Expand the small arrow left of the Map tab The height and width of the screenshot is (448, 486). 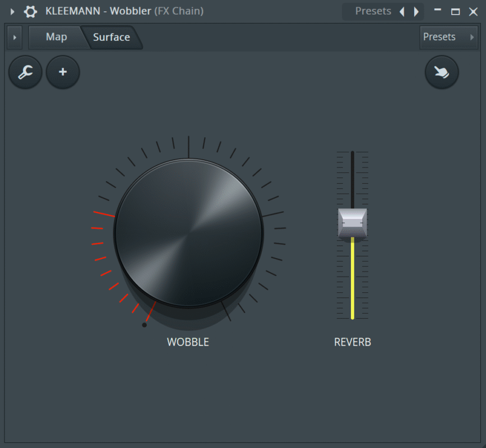[15, 38]
